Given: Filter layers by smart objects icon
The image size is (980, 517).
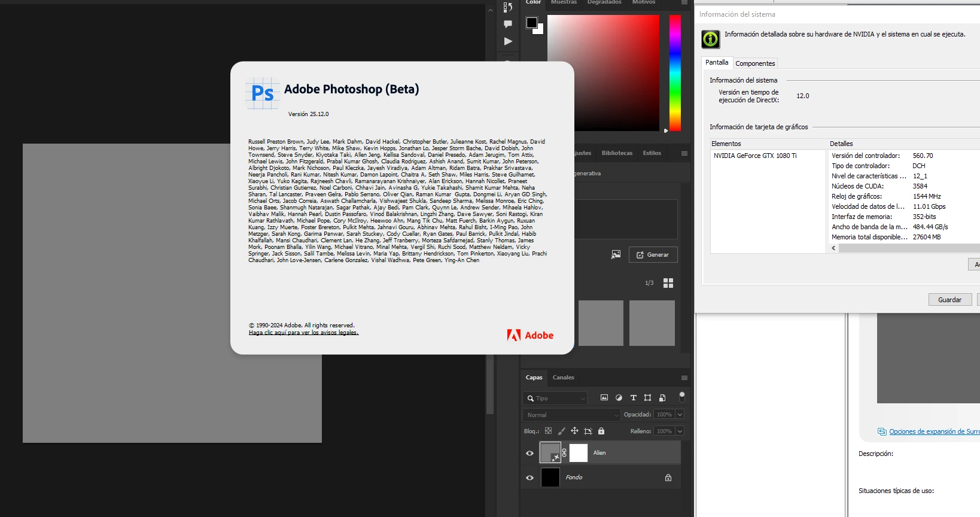Looking at the screenshot, I should click(662, 397).
